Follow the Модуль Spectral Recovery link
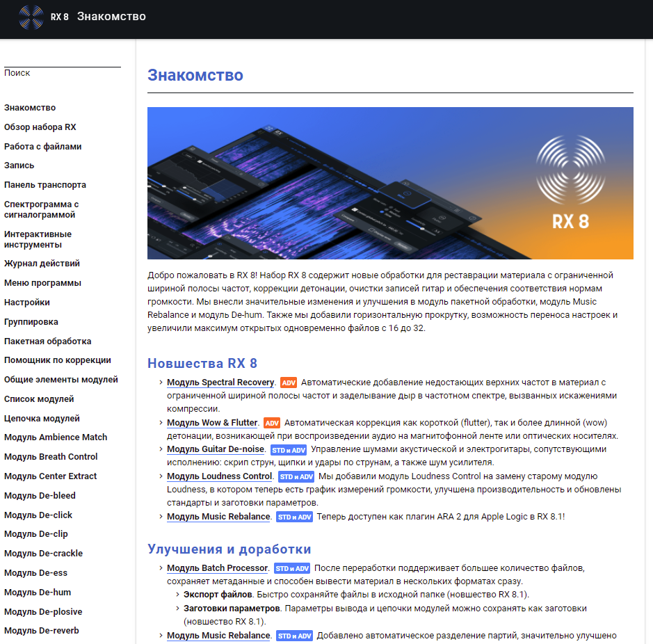This screenshot has width=653, height=644. (220, 383)
